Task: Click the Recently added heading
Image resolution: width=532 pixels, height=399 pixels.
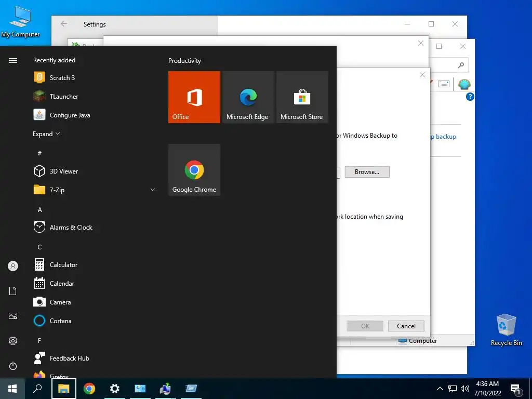Action: point(54,60)
